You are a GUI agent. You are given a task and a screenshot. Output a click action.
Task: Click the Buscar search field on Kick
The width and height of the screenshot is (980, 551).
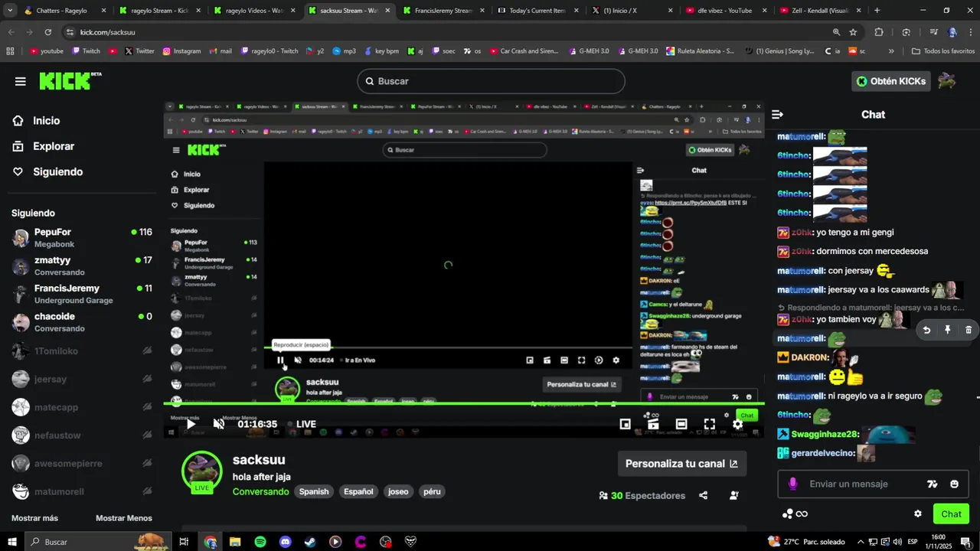pos(491,81)
